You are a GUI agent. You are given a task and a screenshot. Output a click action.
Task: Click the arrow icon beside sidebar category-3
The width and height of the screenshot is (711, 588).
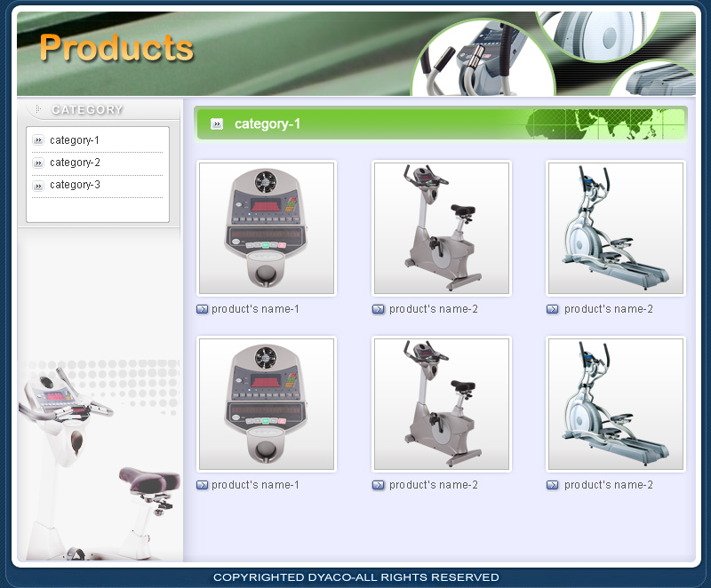[x=38, y=186]
